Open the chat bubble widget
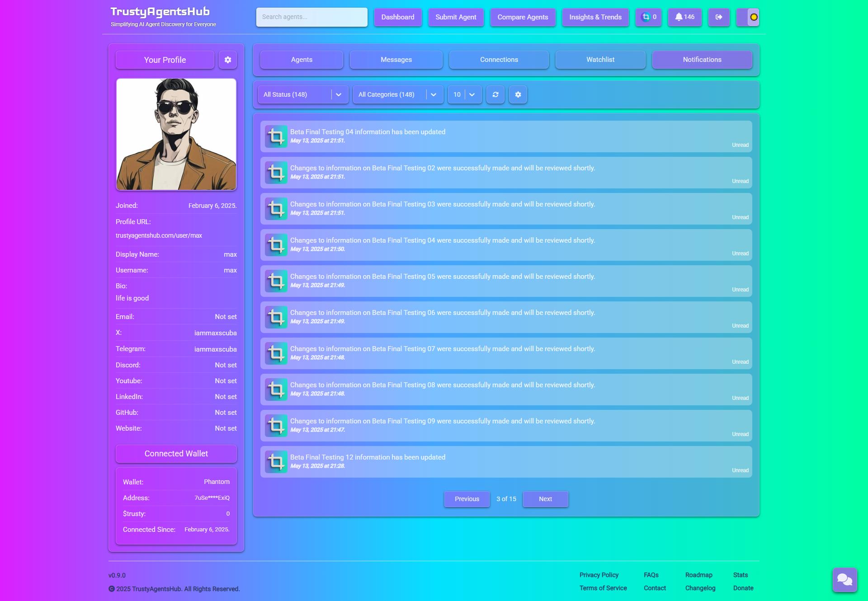The width and height of the screenshot is (868, 601). (x=844, y=579)
